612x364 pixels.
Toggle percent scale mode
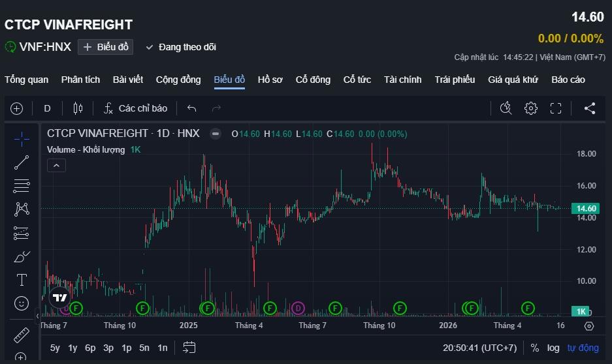(535, 348)
